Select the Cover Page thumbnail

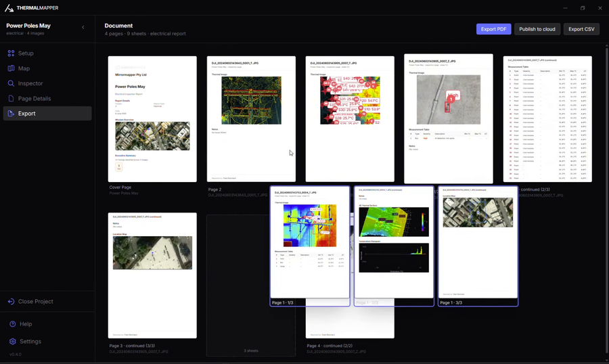[x=152, y=119]
